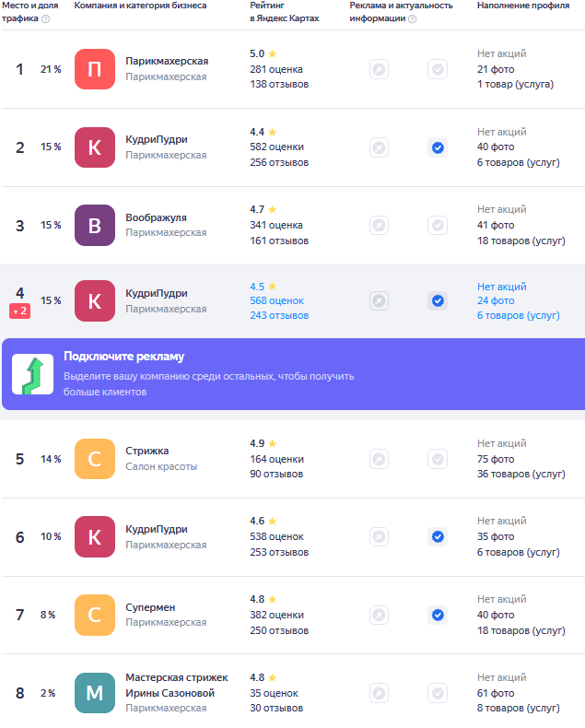Click the 'Рейтинг в Яндекс Картах' column header
Image resolution: width=585 pixels, height=728 pixels.
pos(284,12)
